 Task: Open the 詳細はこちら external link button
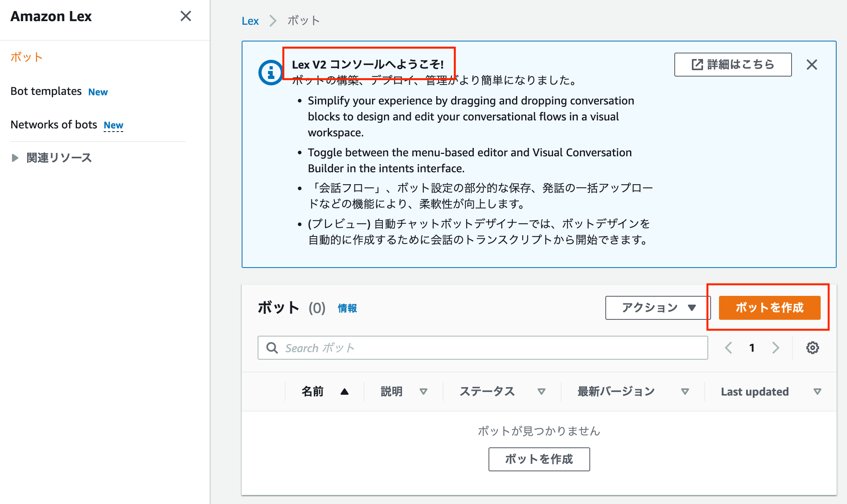click(x=733, y=65)
